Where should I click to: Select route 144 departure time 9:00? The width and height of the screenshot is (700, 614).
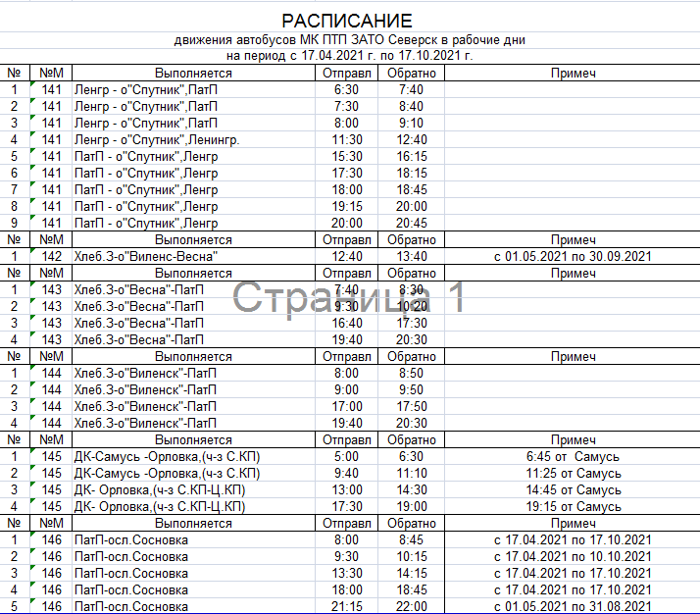346,389
